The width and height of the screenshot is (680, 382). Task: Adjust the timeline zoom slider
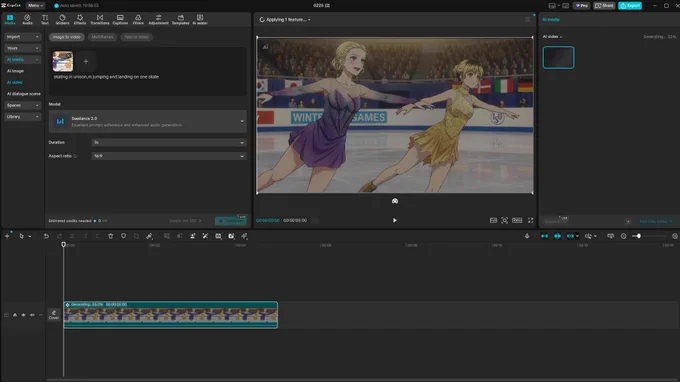coord(639,236)
